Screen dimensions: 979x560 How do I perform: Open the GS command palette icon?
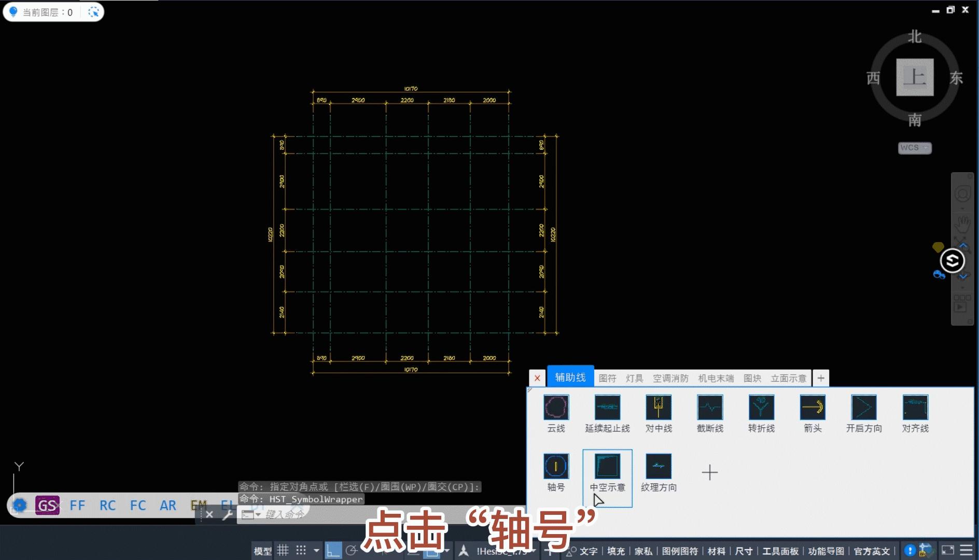47,505
